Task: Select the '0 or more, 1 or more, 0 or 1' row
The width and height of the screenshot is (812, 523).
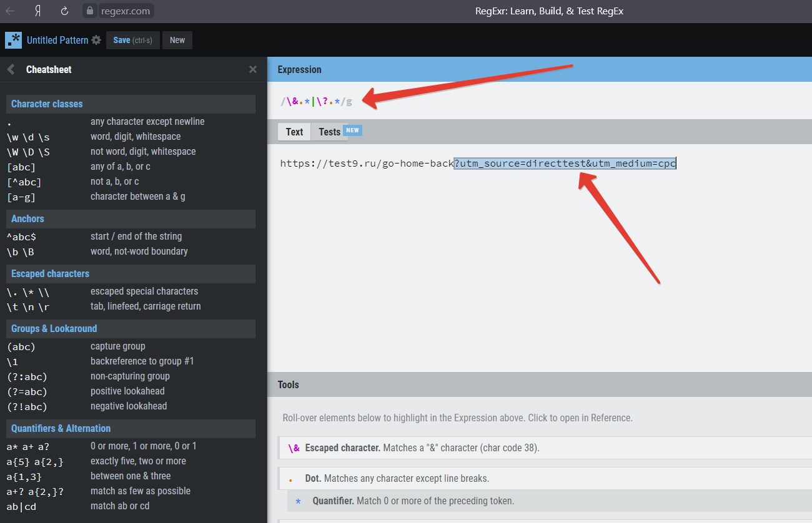Action: click(131, 446)
